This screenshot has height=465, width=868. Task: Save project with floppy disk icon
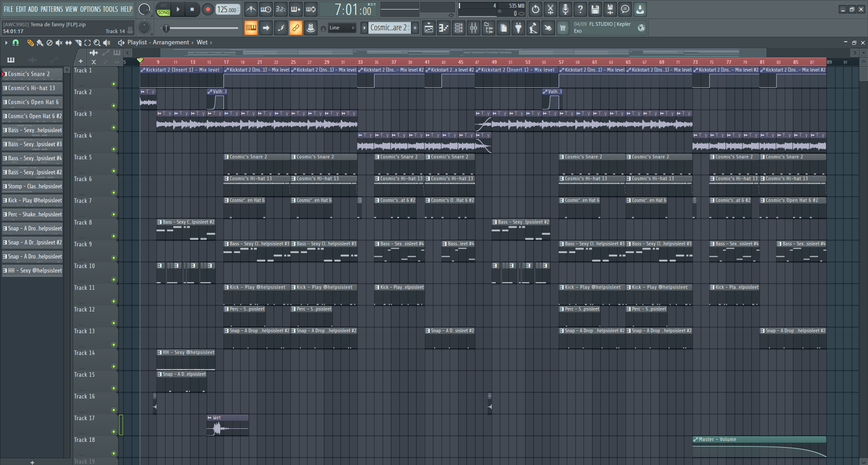point(595,9)
